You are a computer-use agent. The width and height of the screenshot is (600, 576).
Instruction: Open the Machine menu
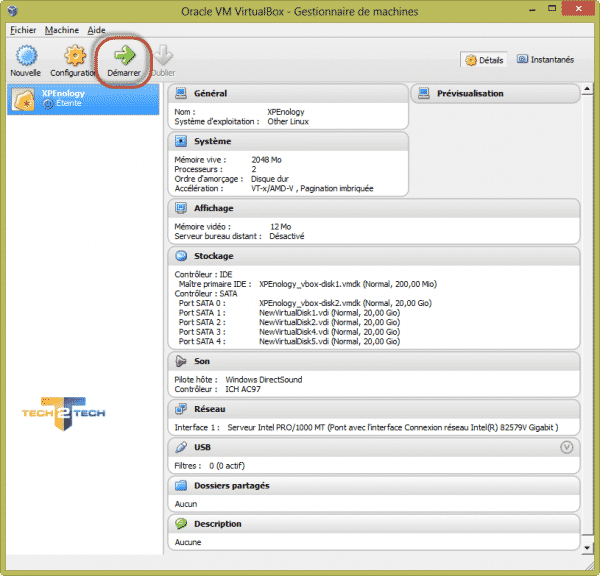pyautogui.click(x=62, y=30)
